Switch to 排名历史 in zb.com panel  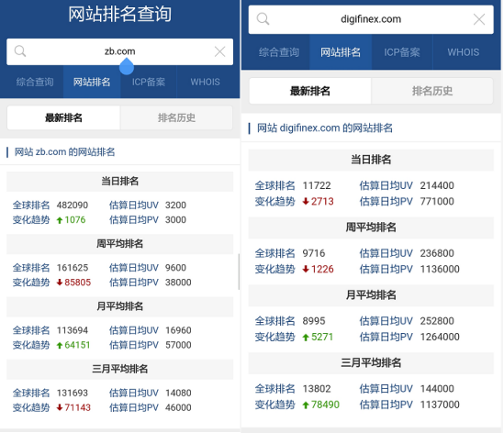176,118
